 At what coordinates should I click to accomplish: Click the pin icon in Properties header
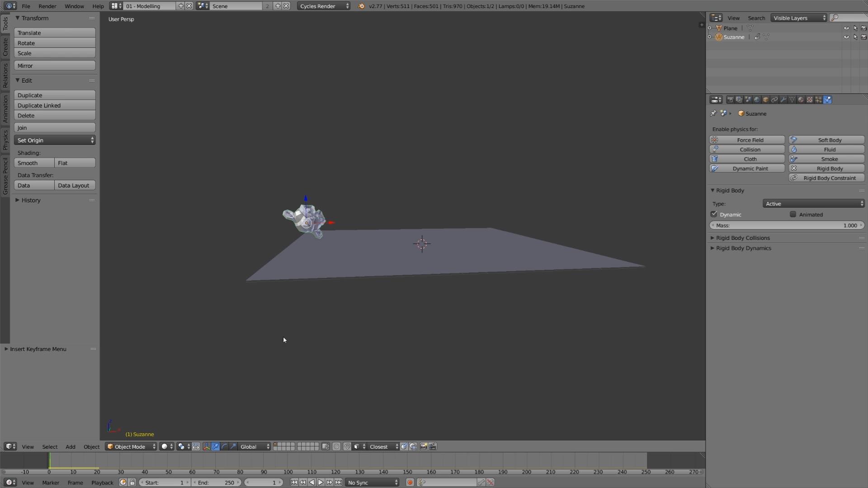pyautogui.click(x=713, y=113)
